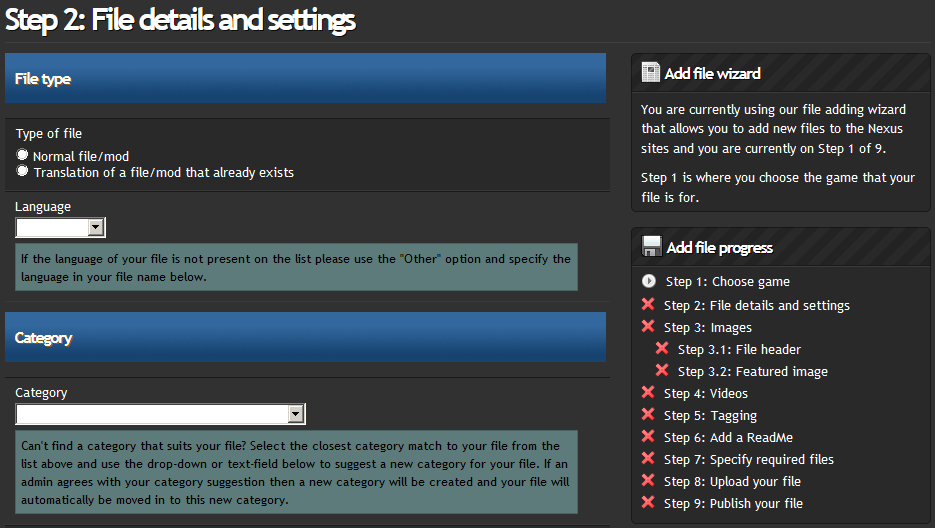Click the red X beside Step 3.1: File header

click(662, 348)
